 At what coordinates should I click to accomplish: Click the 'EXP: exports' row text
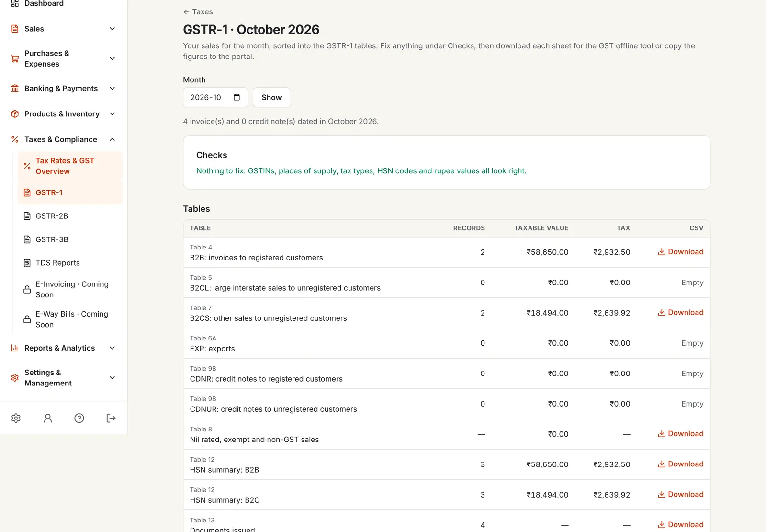click(213, 349)
